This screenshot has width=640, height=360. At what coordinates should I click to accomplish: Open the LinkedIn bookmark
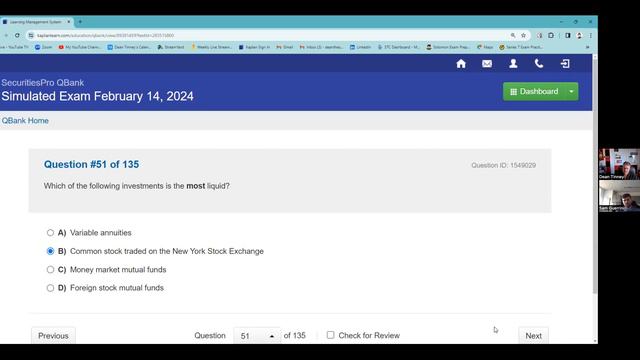pyautogui.click(x=360, y=47)
